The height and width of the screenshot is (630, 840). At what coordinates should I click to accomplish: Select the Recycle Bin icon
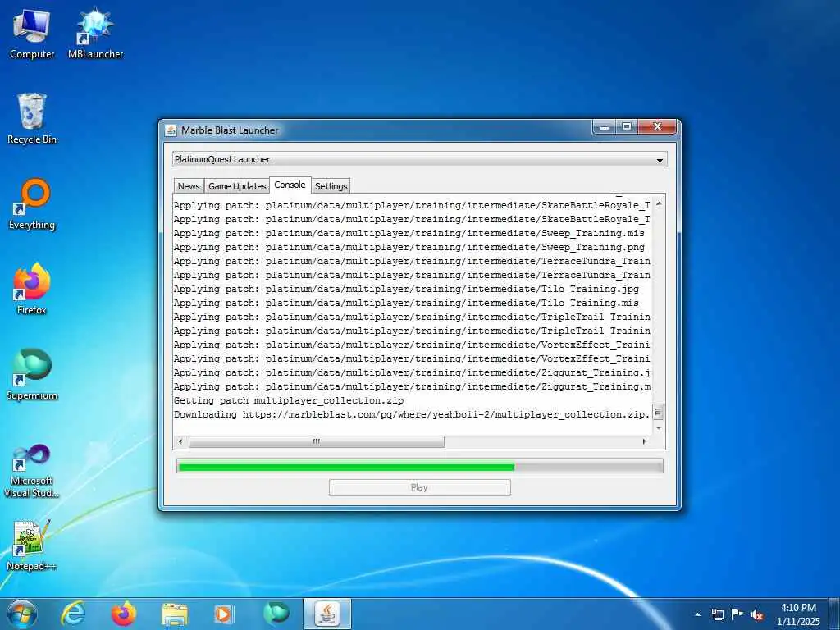pos(32,119)
